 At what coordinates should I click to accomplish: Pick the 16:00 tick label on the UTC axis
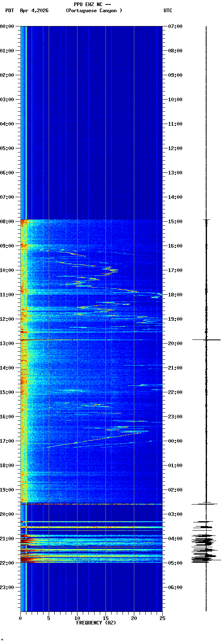(x=175, y=246)
